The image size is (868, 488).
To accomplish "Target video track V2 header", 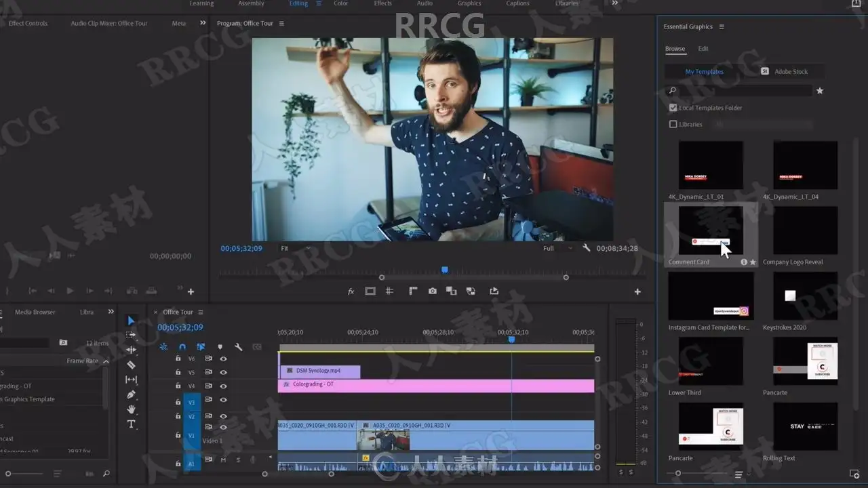I will pyautogui.click(x=192, y=416).
